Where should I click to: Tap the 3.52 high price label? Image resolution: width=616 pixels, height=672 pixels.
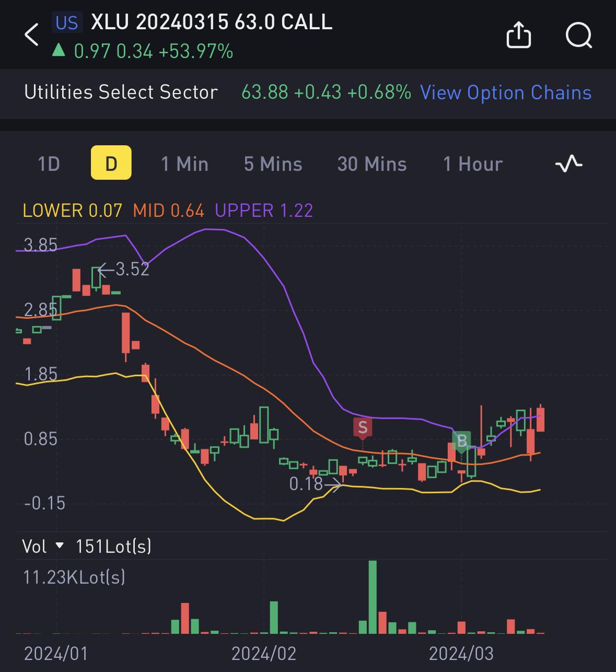[x=132, y=269]
